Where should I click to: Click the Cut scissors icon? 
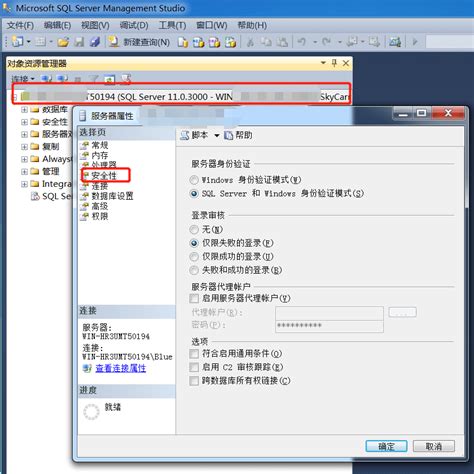point(250,42)
